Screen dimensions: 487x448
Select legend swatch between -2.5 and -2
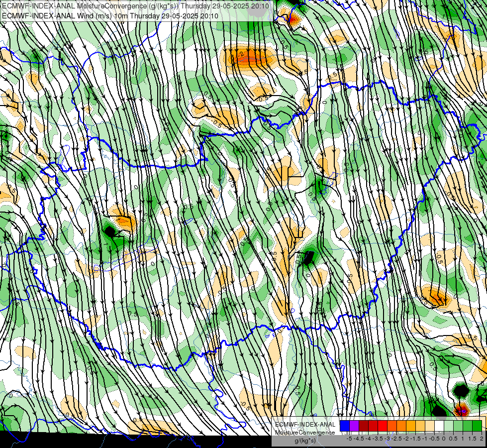[x=401, y=426]
